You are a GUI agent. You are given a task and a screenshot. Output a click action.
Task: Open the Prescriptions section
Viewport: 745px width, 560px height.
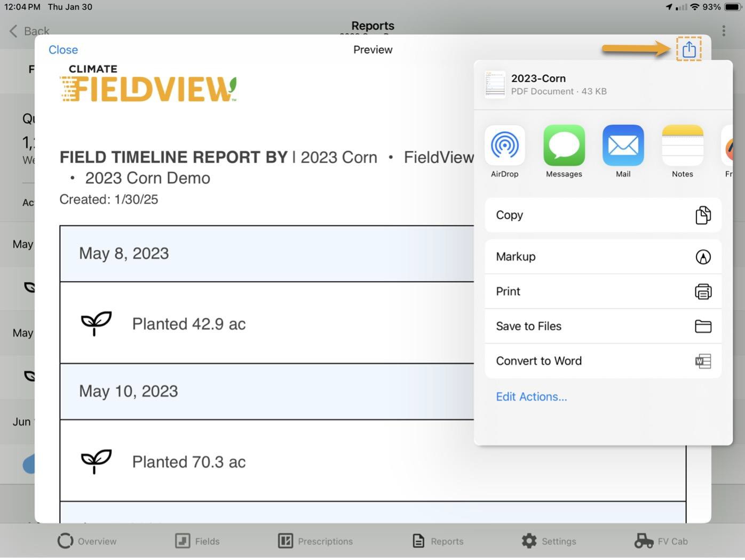point(315,541)
